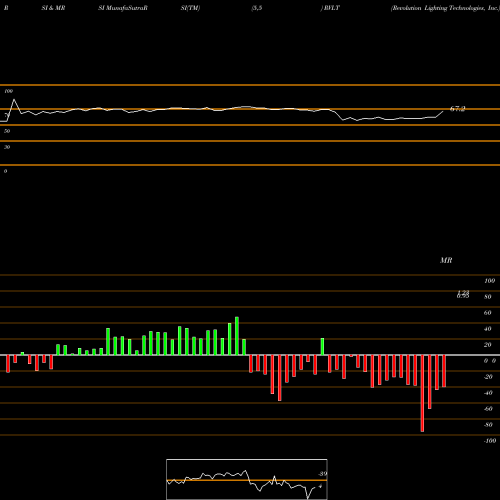The image size is (500, 500).
Task: Click the '-20' label on MR axis
Action: click(x=488, y=377)
